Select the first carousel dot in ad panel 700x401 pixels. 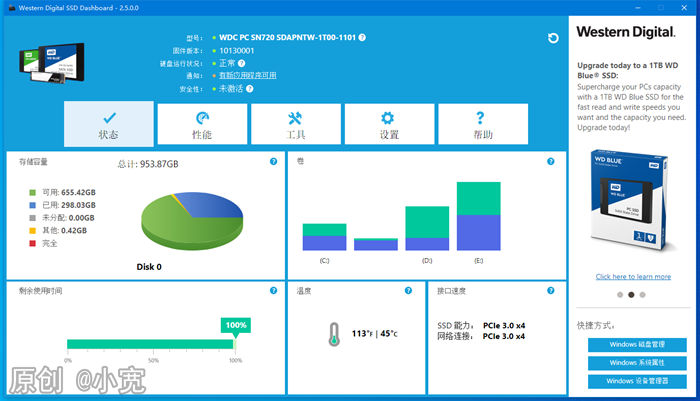(x=620, y=295)
